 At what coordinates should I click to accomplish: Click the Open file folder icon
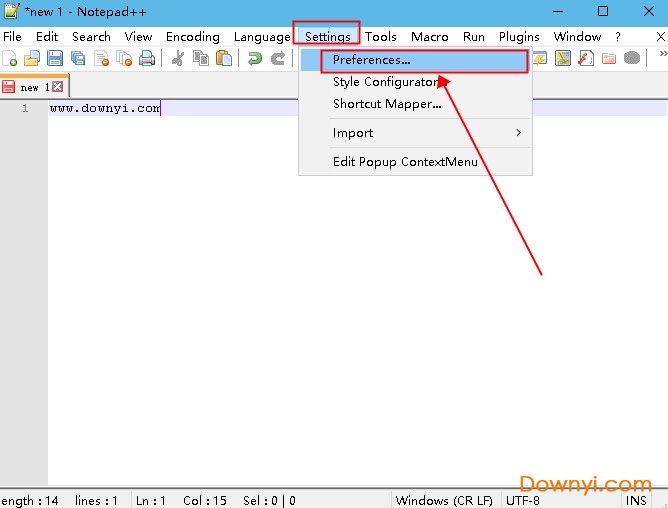pos(32,58)
